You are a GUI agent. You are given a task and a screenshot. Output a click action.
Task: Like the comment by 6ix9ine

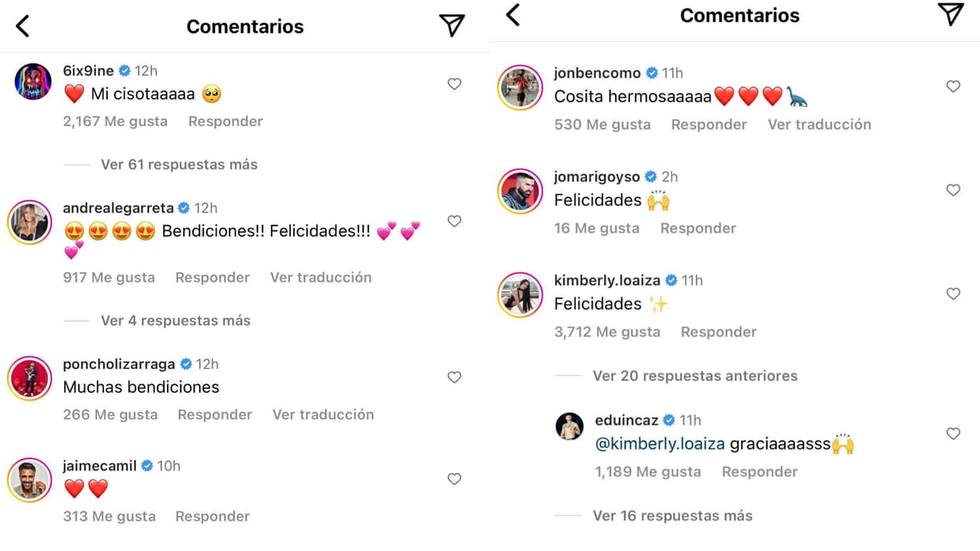click(454, 84)
